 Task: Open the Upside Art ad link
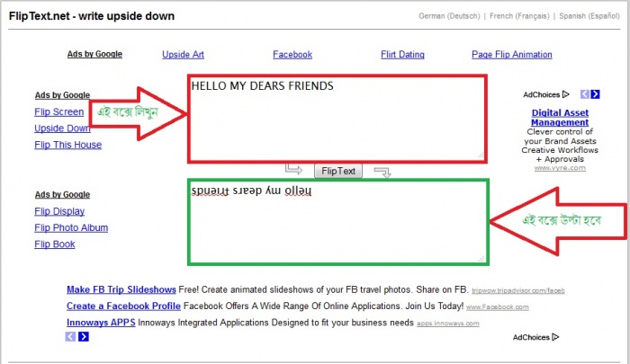pos(183,55)
